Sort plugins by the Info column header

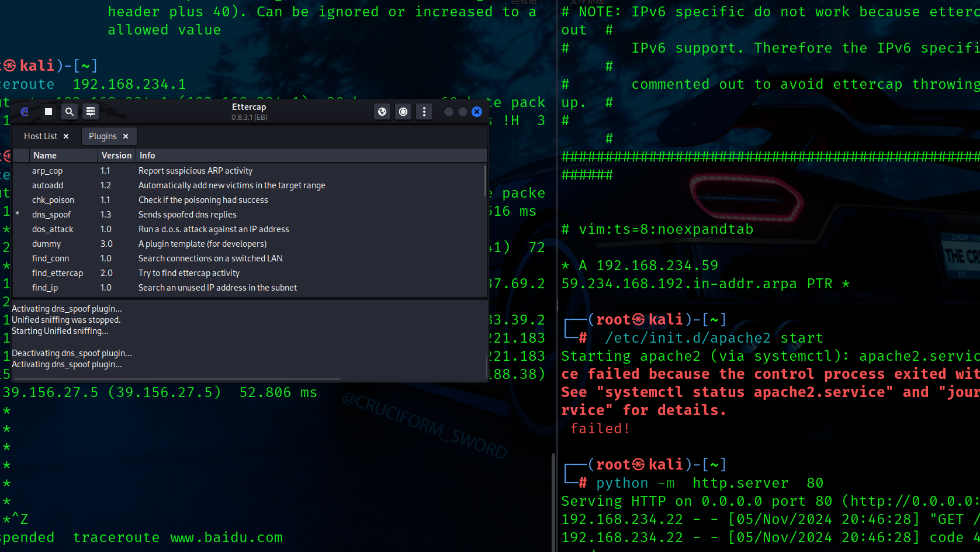311,156
